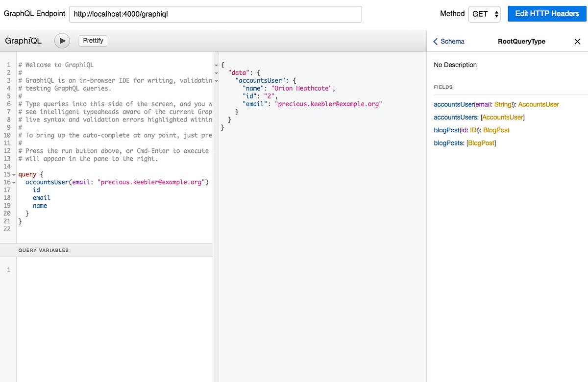The height and width of the screenshot is (382, 588).
Task: Click the Schema navigation link
Action: tap(452, 42)
